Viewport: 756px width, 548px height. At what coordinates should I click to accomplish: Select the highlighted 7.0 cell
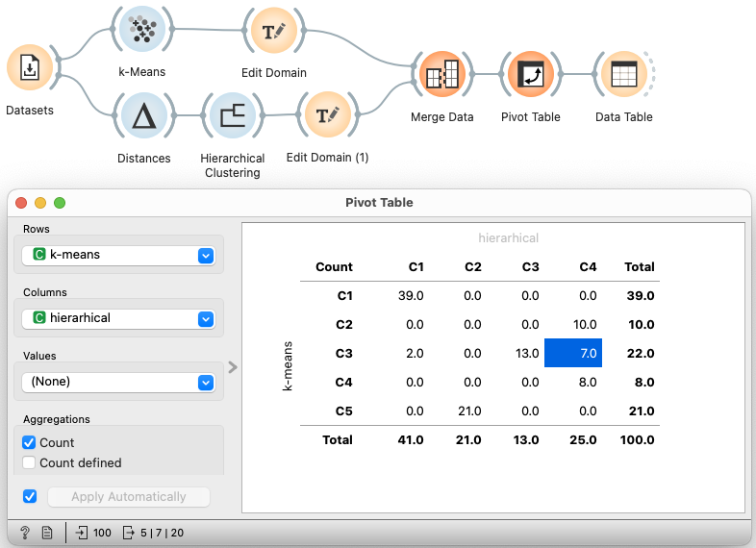[x=573, y=353]
